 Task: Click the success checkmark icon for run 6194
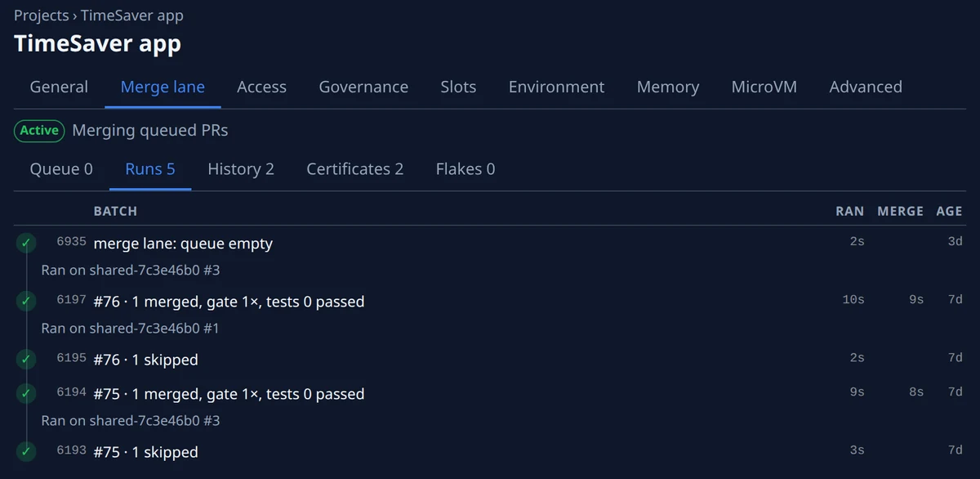(x=27, y=393)
